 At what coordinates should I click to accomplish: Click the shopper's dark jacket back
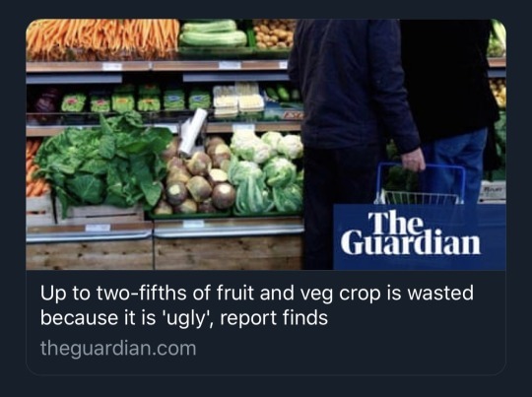click(352, 83)
